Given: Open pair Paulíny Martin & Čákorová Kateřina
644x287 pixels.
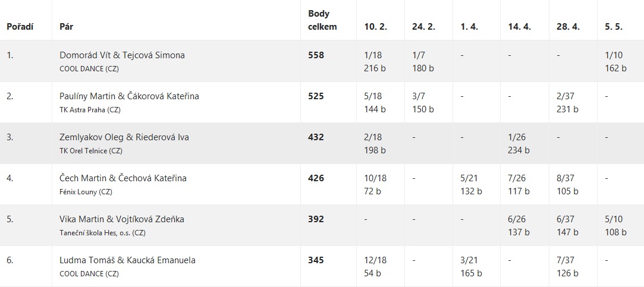Looking at the screenshot, I should click(x=130, y=96).
